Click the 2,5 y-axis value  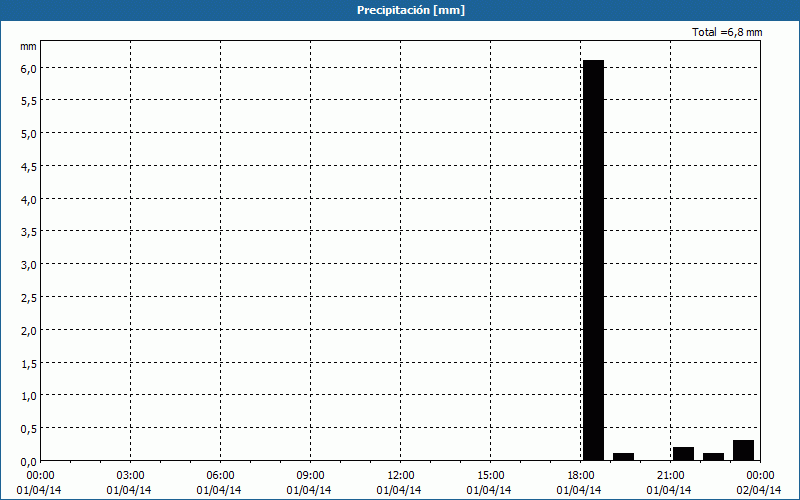click(x=29, y=298)
